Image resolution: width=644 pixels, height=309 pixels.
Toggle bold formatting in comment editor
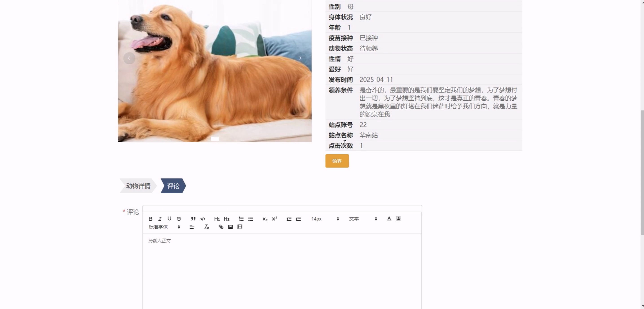pyautogui.click(x=150, y=219)
